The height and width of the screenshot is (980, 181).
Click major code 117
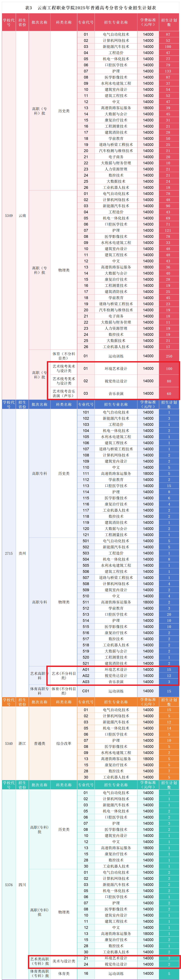click(x=86, y=510)
